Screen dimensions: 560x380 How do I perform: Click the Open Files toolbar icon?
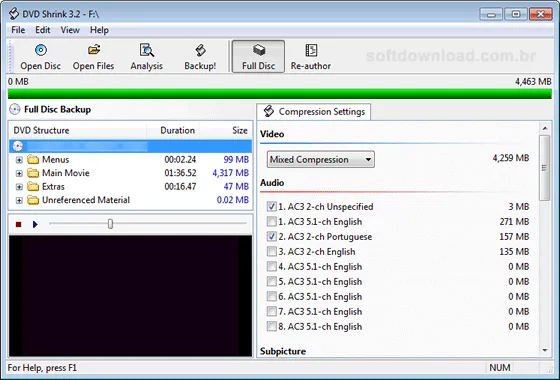click(94, 56)
